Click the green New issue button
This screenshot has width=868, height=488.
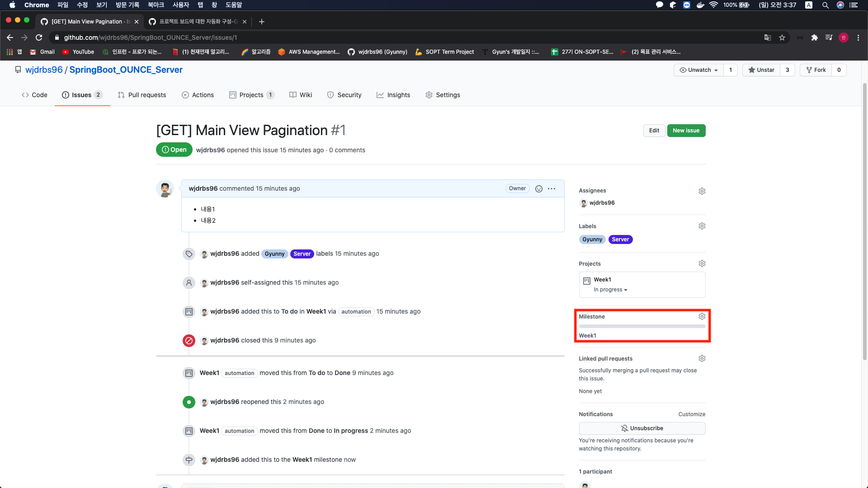[686, 131]
